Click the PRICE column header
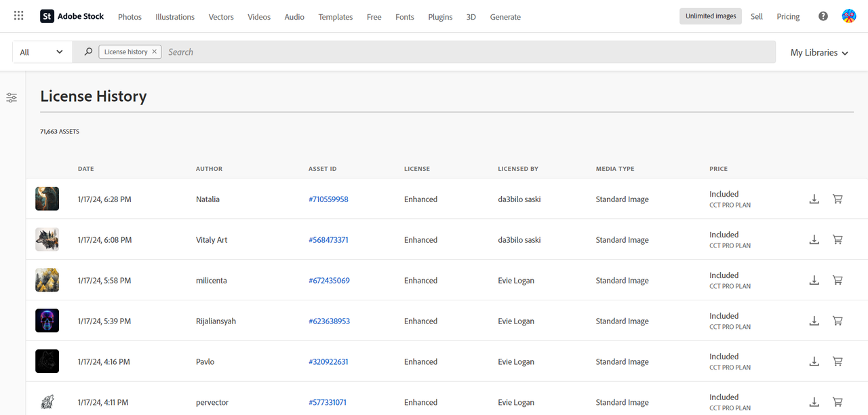This screenshot has width=868, height=415. [719, 169]
